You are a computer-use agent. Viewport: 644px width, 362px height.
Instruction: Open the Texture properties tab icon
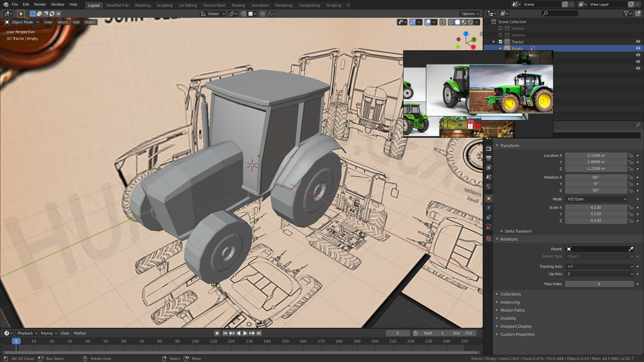pyautogui.click(x=489, y=239)
